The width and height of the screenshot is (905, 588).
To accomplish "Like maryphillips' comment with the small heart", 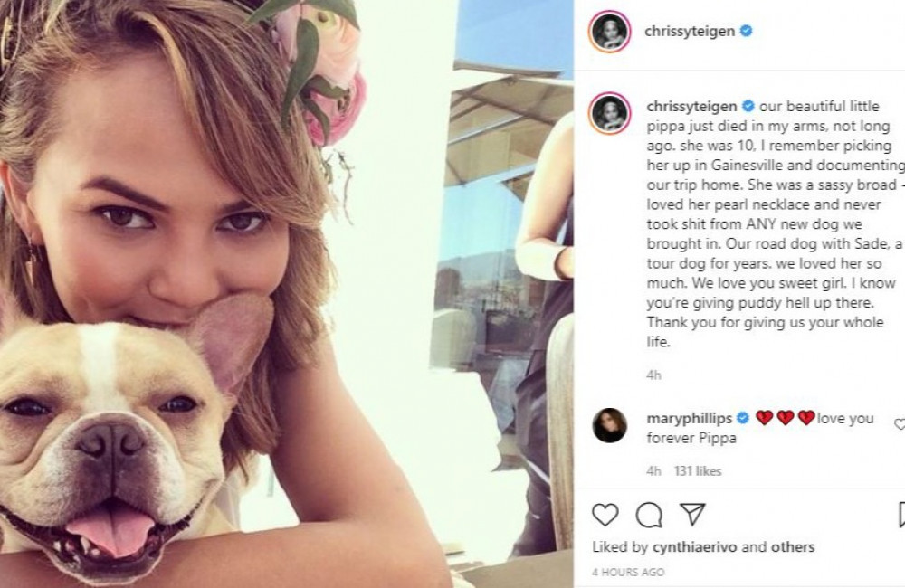I will click(x=900, y=423).
